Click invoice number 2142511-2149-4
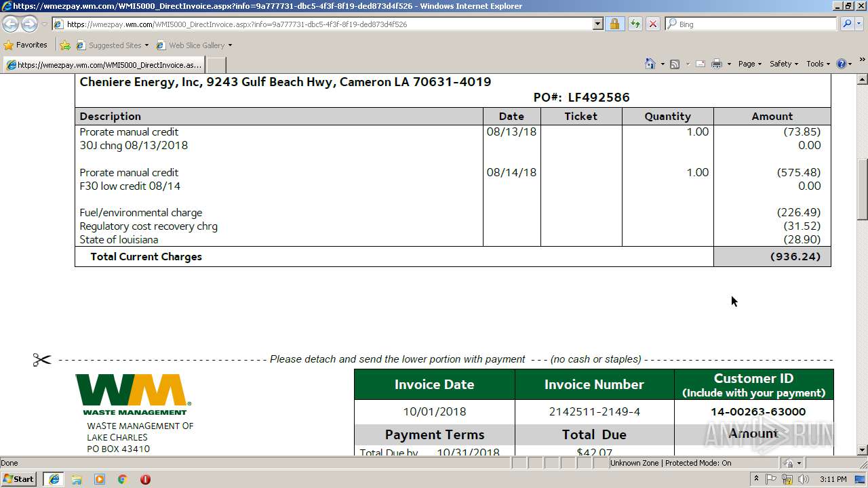Image resolution: width=868 pixels, height=488 pixels. point(594,411)
